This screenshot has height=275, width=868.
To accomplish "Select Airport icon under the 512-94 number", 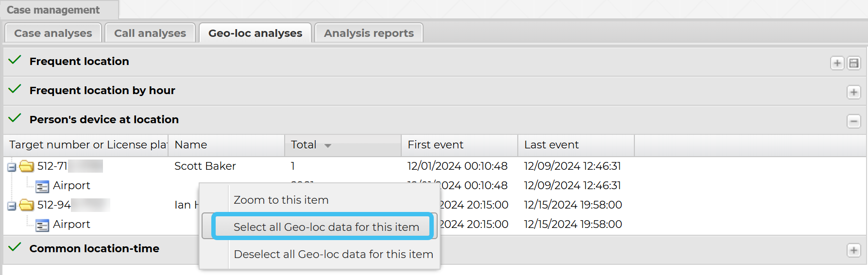I will [42, 225].
